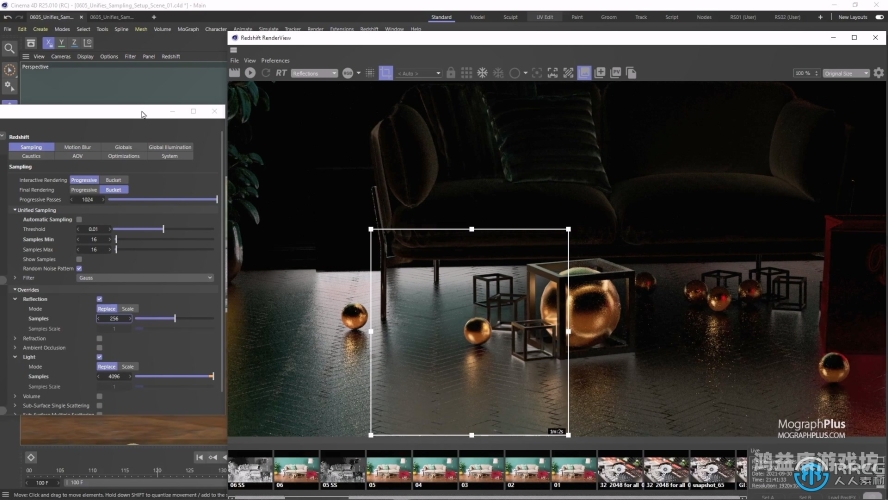Viewport: 888px width, 500px height.
Task: Click the search magnifier icon
Action: pyautogui.click(x=9, y=48)
